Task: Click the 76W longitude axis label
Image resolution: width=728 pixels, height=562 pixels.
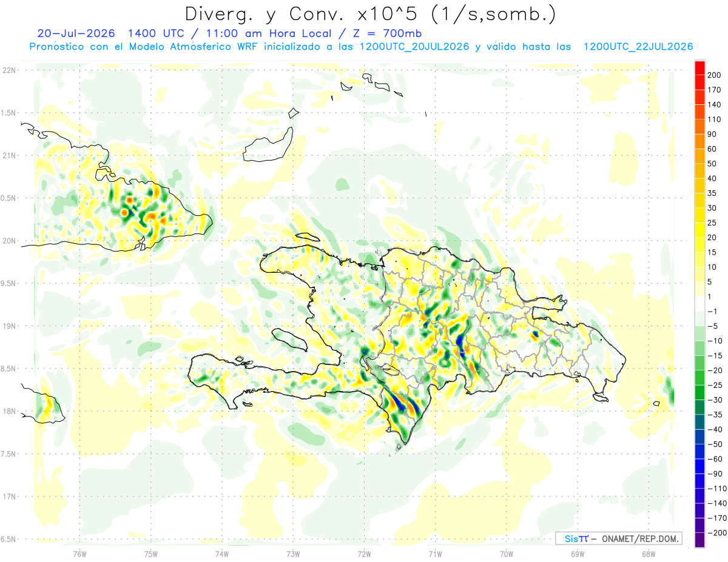Action: [79, 554]
